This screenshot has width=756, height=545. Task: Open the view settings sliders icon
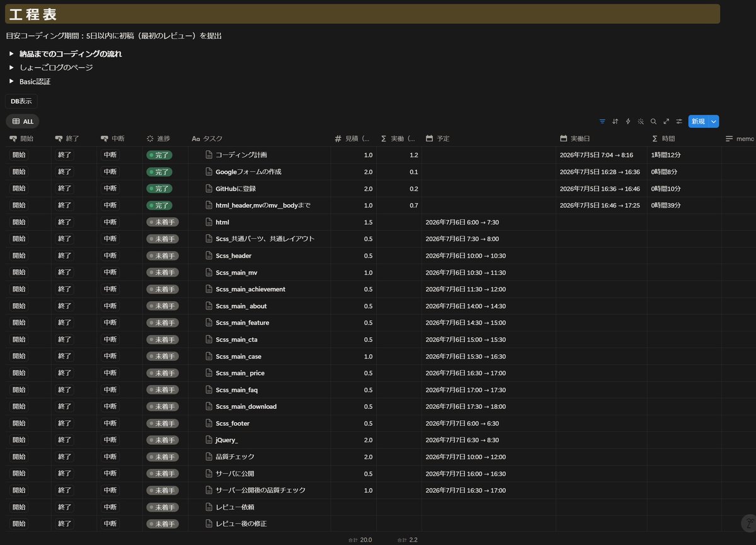(679, 122)
